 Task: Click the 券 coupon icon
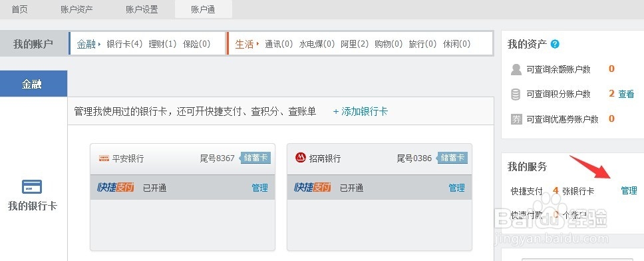[516, 119]
